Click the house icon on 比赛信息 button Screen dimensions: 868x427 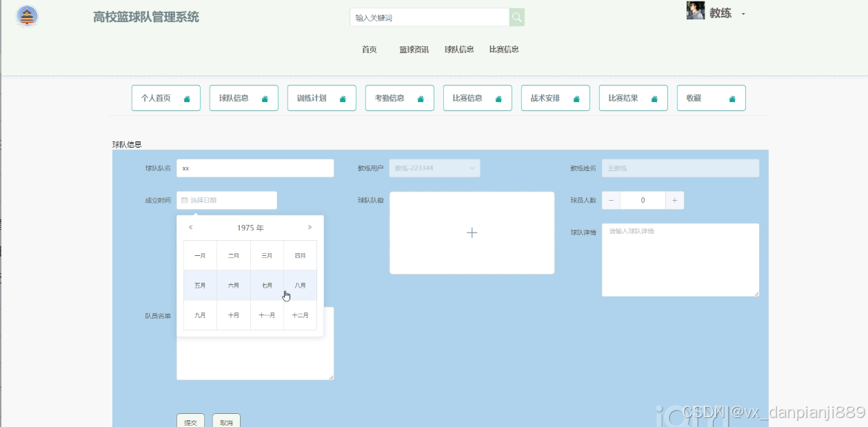498,99
